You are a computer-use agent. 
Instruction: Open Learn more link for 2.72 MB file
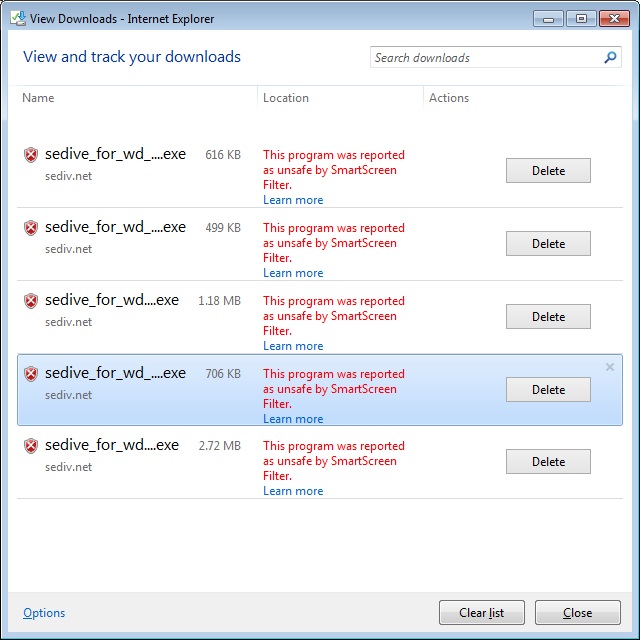[x=293, y=491]
